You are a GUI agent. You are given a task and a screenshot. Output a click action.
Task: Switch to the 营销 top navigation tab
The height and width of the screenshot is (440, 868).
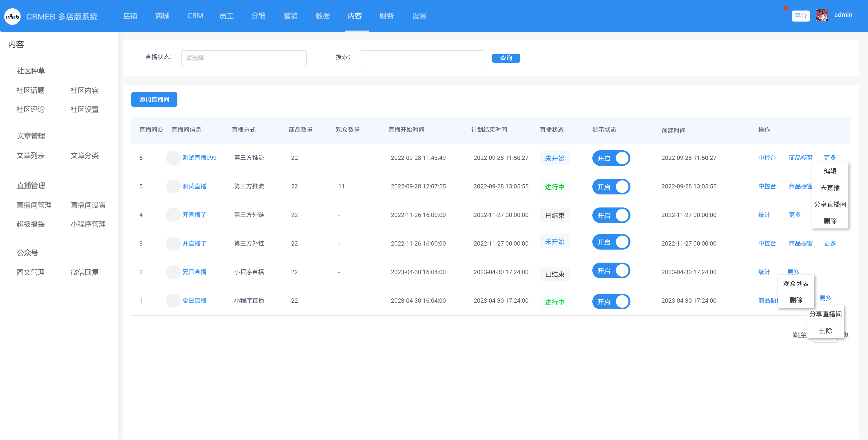[290, 16]
